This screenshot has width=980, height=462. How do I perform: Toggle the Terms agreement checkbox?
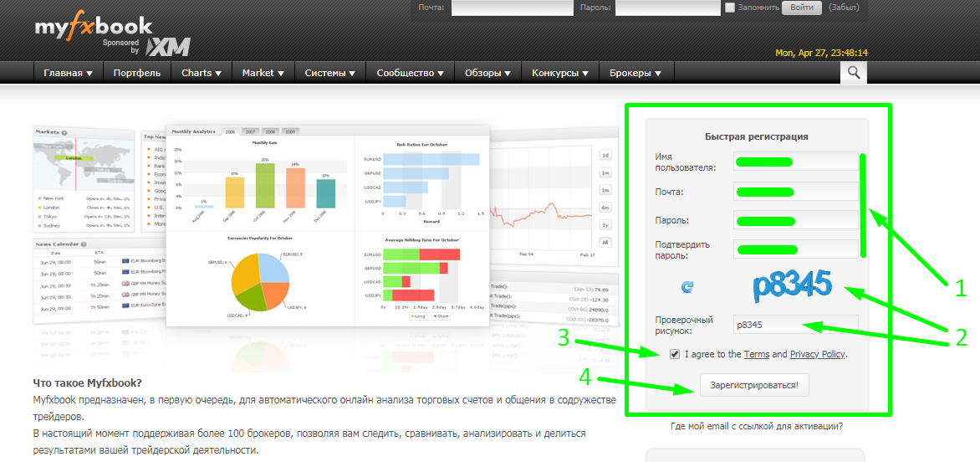click(674, 355)
